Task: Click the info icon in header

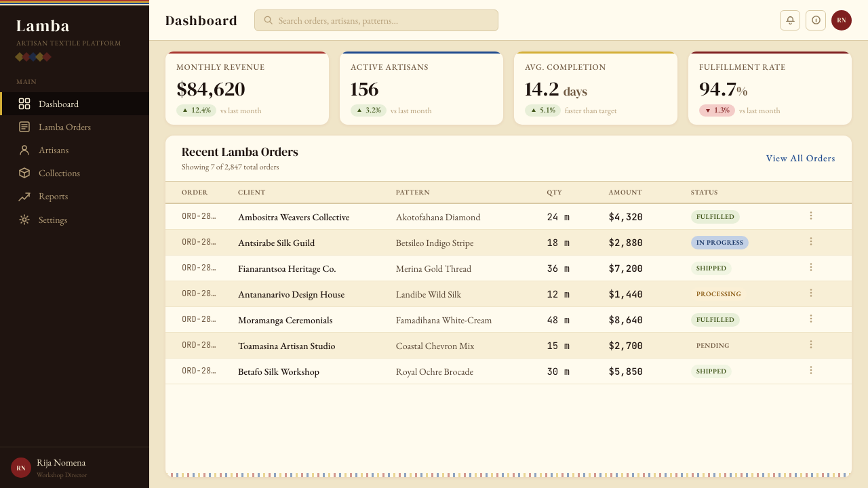Action: [x=816, y=20]
